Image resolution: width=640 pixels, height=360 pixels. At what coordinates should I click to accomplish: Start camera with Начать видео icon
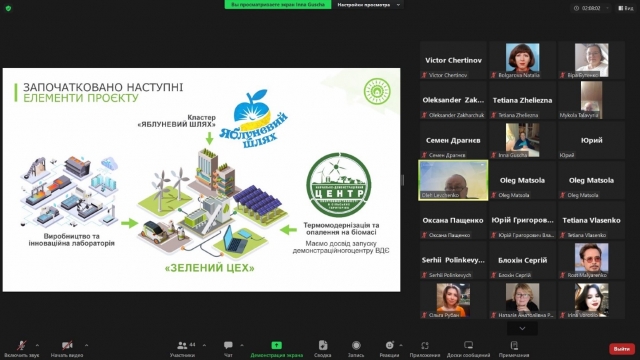[67, 346]
